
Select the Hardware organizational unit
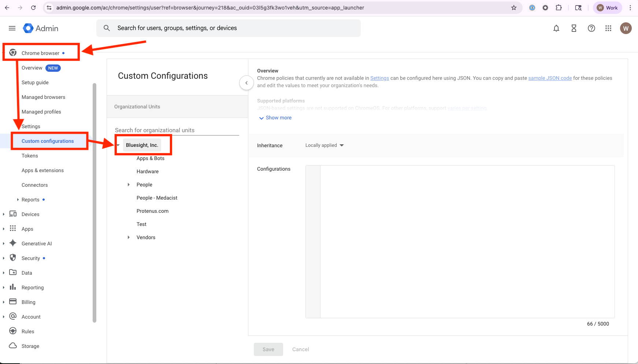[148, 171]
